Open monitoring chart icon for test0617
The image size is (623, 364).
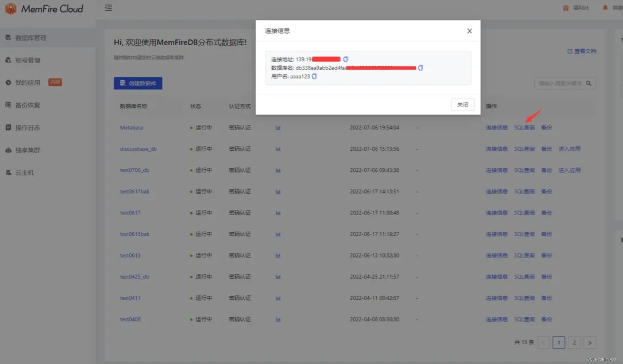(x=278, y=213)
